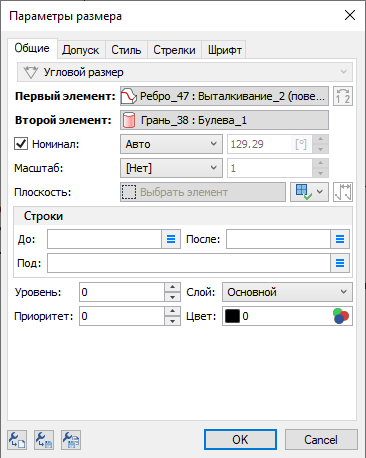
Task: Decrease Приоритет with down arrow
Action: click(172, 321)
